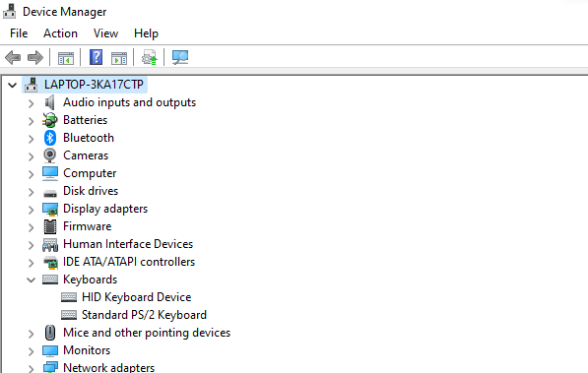Select the Monitors label
This screenshot has width=588, height=373.
coord(87,350)
